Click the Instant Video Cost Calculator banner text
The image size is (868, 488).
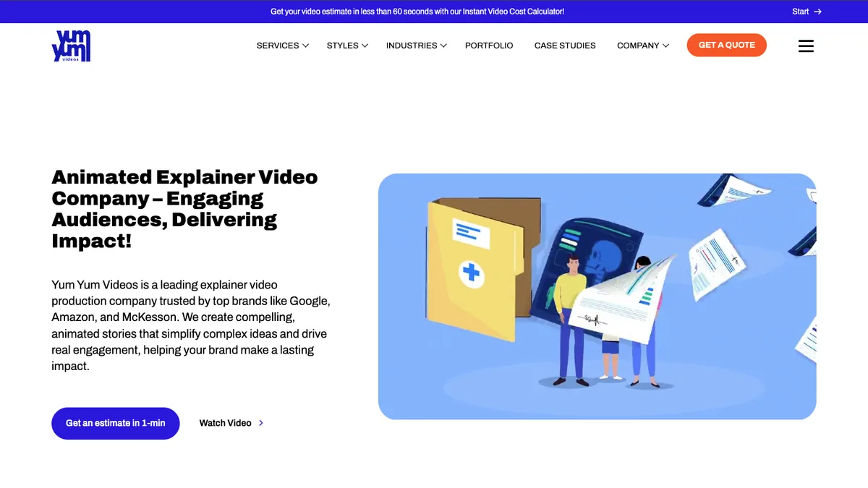(417, 12)
